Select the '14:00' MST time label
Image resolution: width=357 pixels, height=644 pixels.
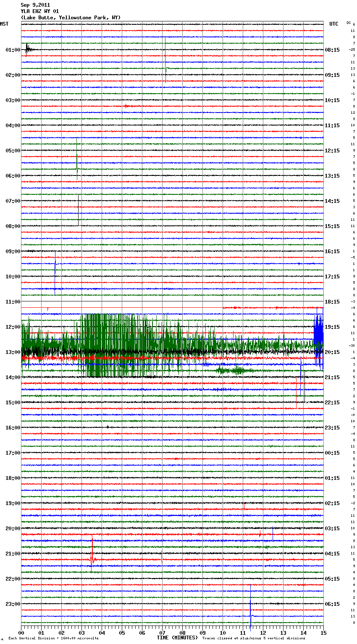click(13, 377)
